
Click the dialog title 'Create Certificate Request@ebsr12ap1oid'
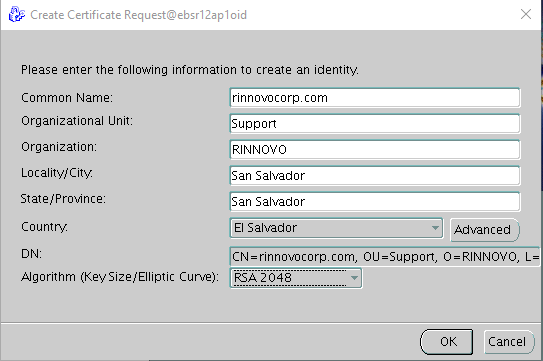click(x=139, y=15)
